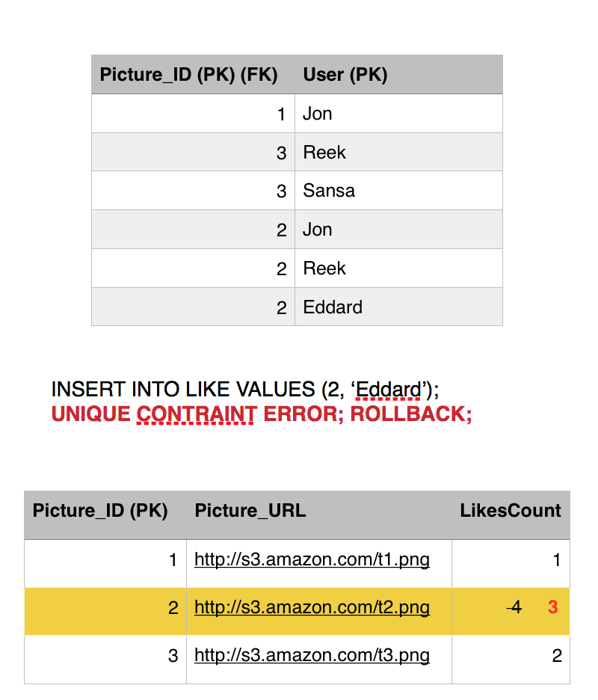The width and height of the screenshot is (598, 700).
Task: Click the LikesCount value 2 in last row
Action: (556, 656)
